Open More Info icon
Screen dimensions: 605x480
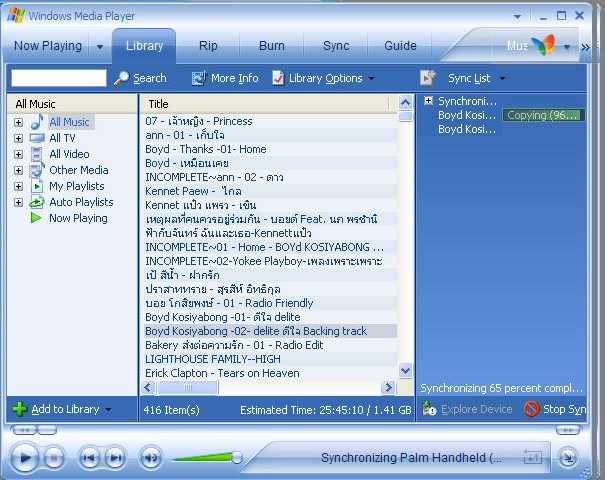[x=199, y=78]
